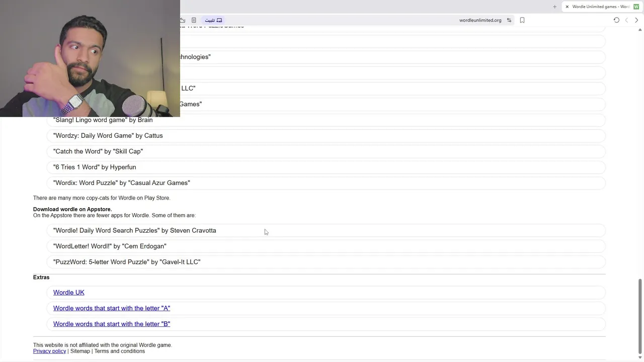Click "There are many more copy-cats" sentence
This screenshot has height=362, width=644.
point(102,198)
